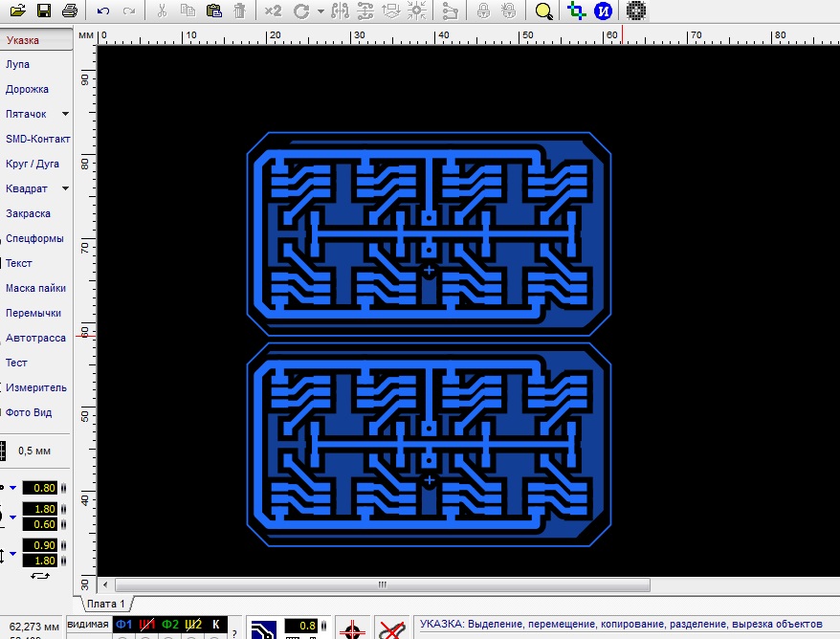Expand the Пятачок pad type dropdown
Image resolution: width=840 pixels, height=639 pixels.
click(x=65, y=115)
